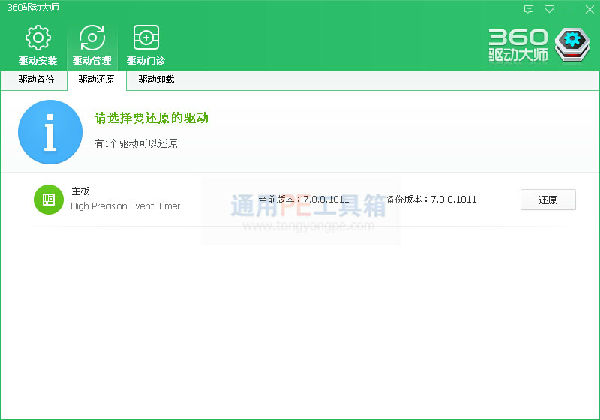Switch to the 驱动卸载 tab
The height and width of the screenshot is (420, 600).
click(x=156, y=79)
